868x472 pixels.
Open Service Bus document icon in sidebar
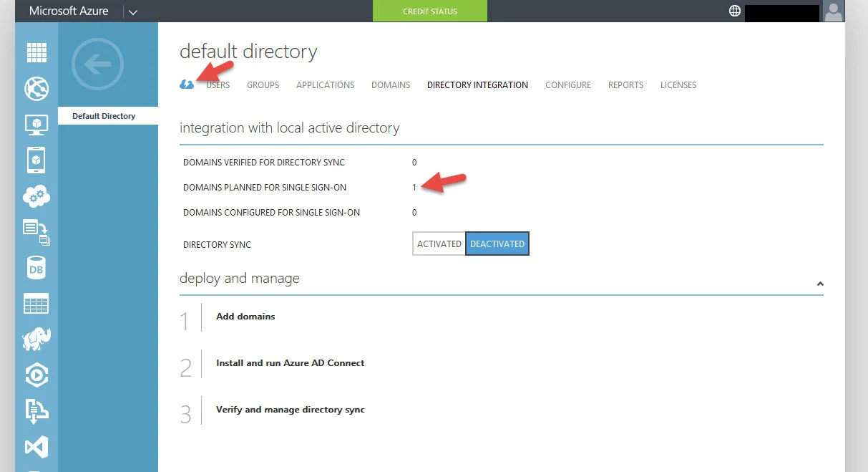pos(36,411)
